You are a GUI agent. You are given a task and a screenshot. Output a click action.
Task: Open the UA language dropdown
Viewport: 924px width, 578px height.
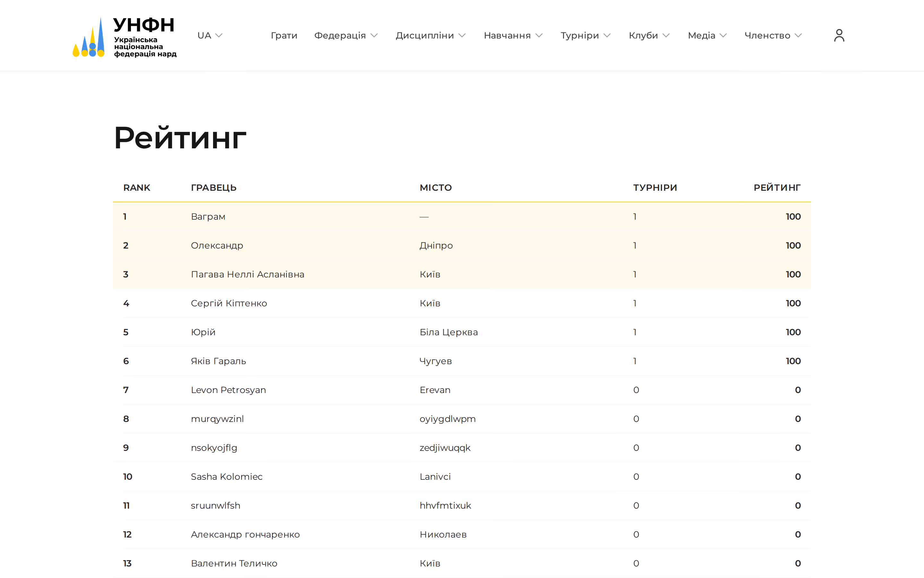coord(210,36)
